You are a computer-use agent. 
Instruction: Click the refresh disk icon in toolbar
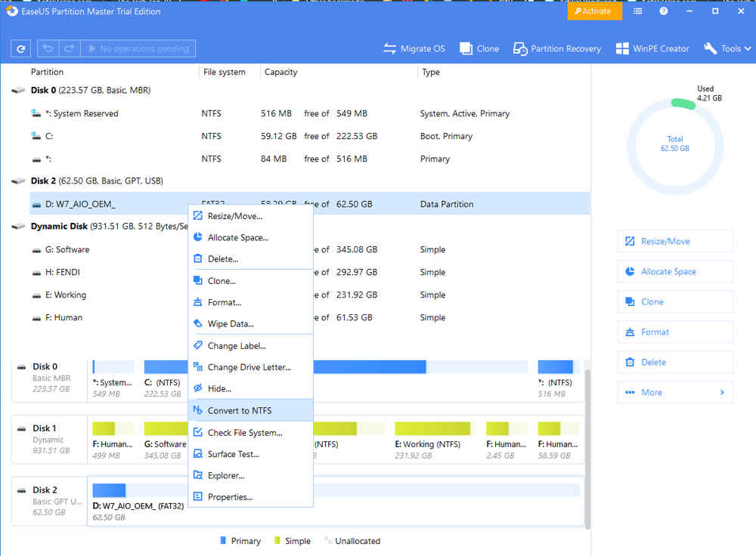20,48
